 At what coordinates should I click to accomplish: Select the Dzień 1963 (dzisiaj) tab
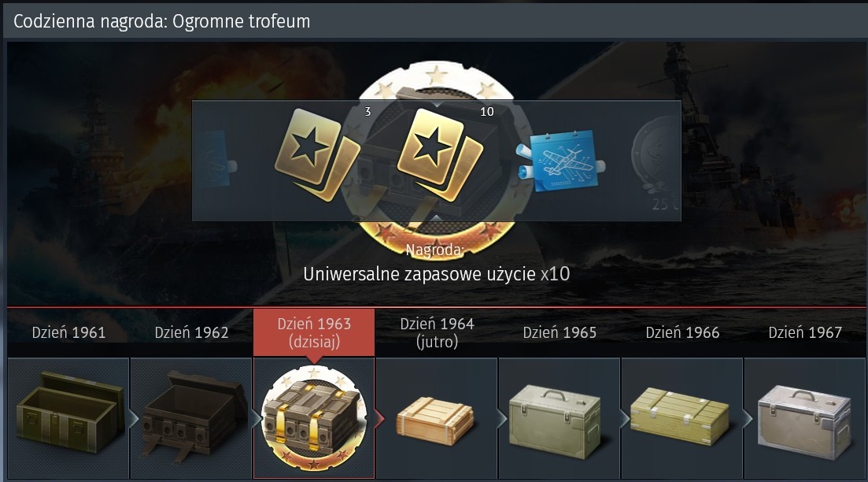coord(314,332)
